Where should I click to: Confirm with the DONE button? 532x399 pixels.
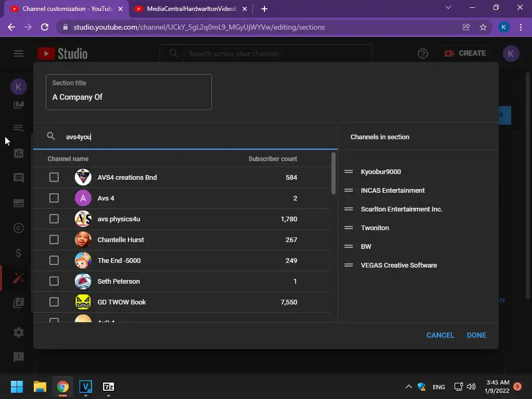click(x=476, y=335)
